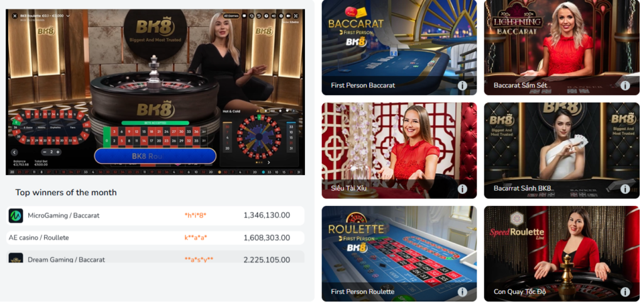Decrease neighbour bet count with minus
This screenshot has height=304, width=644.
(45, 152)
